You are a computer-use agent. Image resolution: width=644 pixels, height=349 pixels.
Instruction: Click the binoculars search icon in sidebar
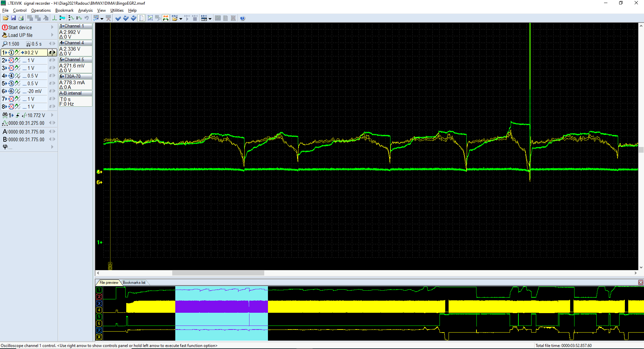(5, 115)
